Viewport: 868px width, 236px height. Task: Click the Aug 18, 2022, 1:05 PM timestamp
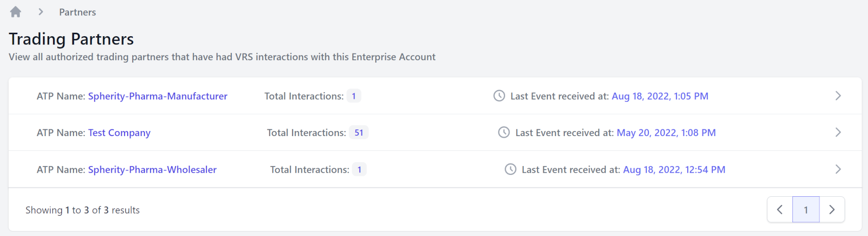pyautogui.click(x=660, y=96)
